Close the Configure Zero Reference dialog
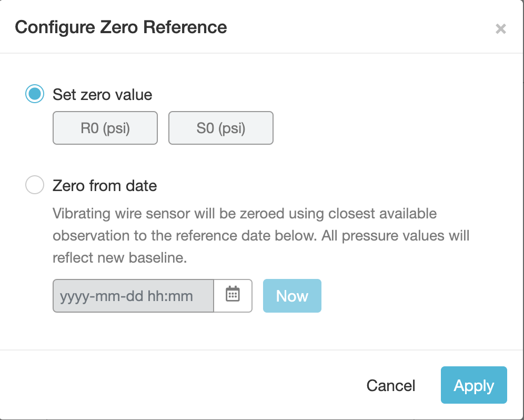 (x=501, y=29)
